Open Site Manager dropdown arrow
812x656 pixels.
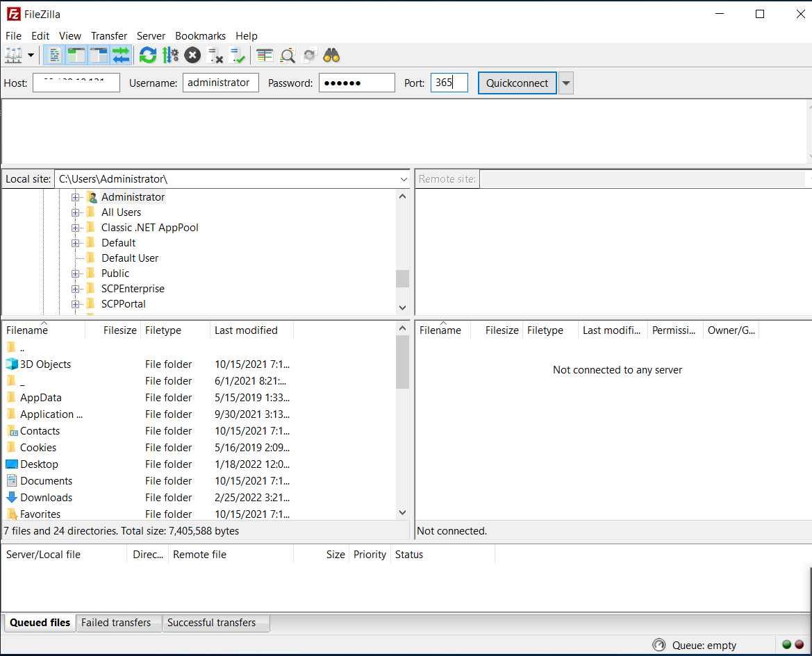tap(31, 55)
